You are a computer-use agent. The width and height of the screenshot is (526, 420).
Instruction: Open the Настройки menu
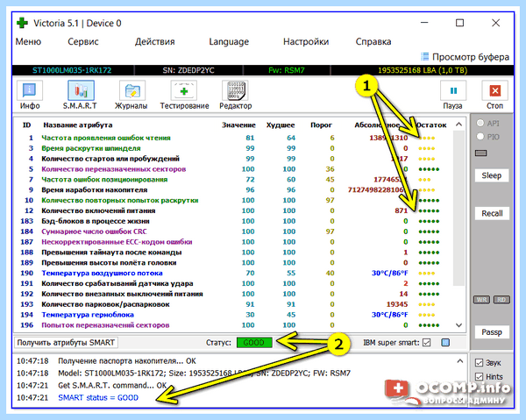coord(306,41)
